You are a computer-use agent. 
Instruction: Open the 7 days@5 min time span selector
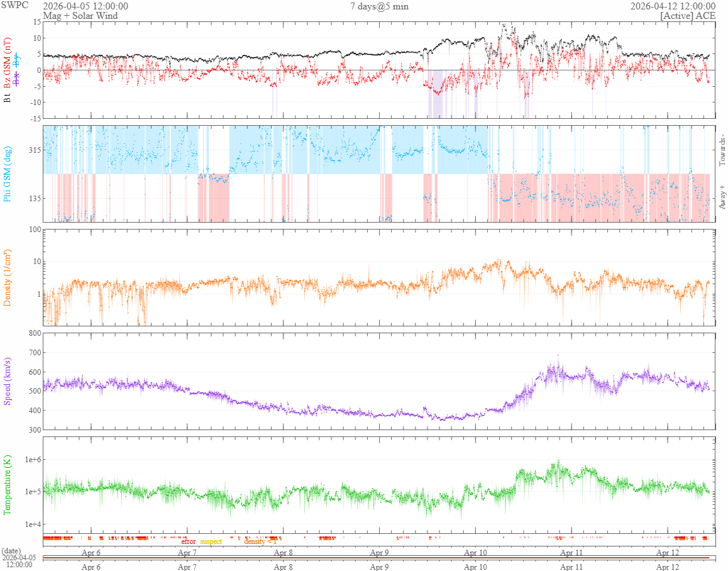point(380,6)
